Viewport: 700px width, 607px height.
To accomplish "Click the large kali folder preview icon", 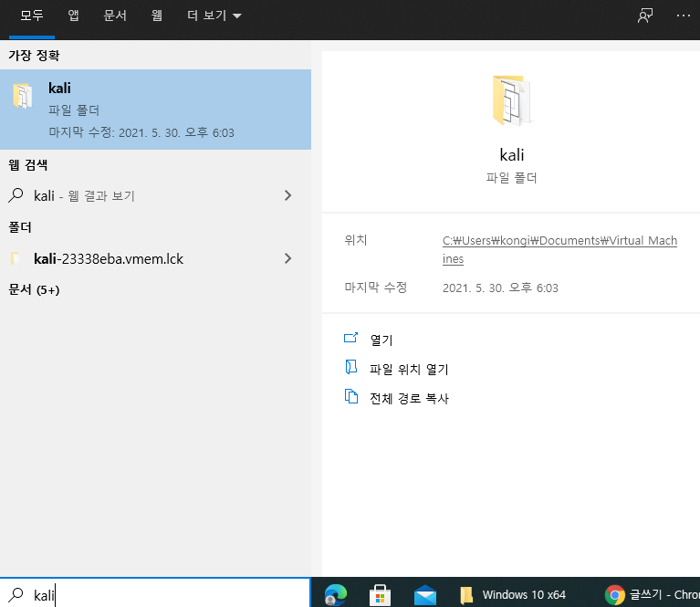I will (x=512, y=100).
